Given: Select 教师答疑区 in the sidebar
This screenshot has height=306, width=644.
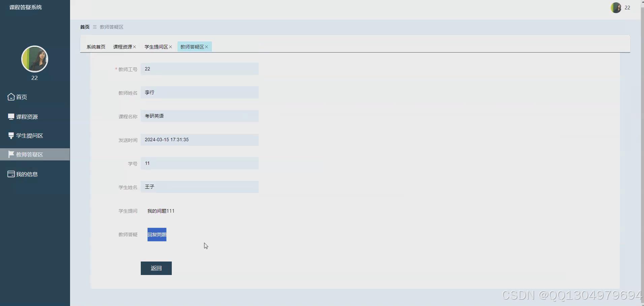Looking at the screenshot, I should tap(35, 154).
